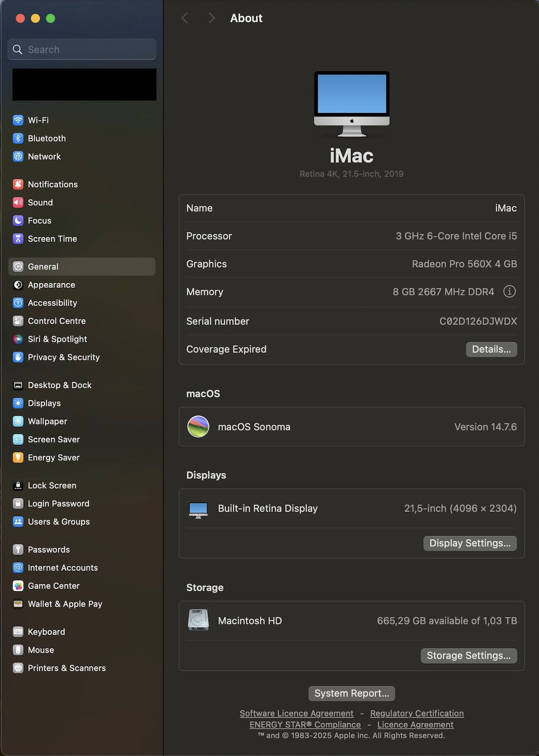
Task: Click the macOS Sonoma name text
Action: pos(254,427)
